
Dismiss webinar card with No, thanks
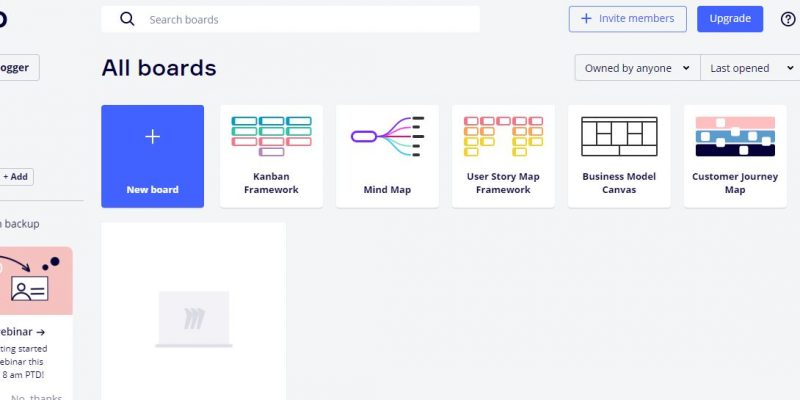(37, 396)
